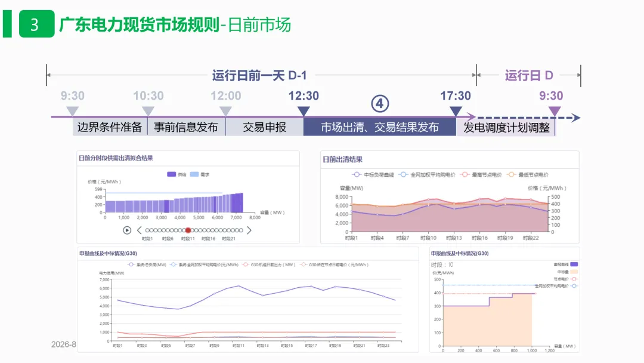
Task: Select the 市场出清、交易结果发布 stage block
Action: [380, 127]
